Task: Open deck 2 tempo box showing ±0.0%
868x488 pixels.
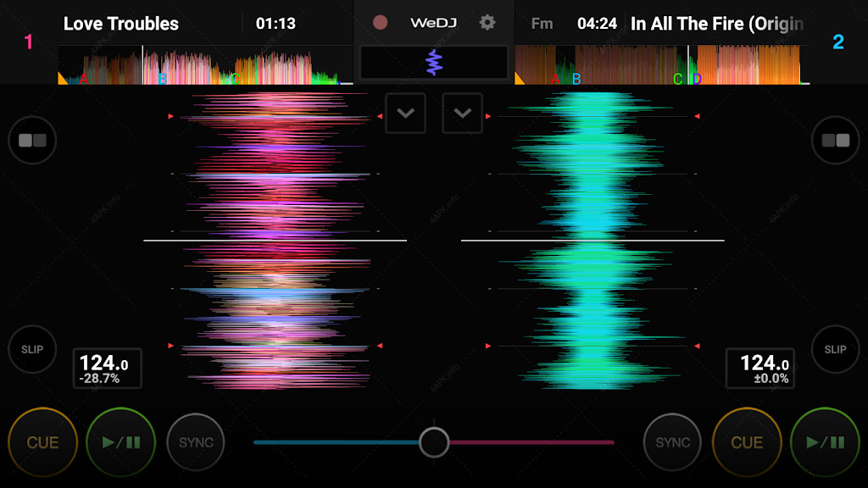Action: 760,369
